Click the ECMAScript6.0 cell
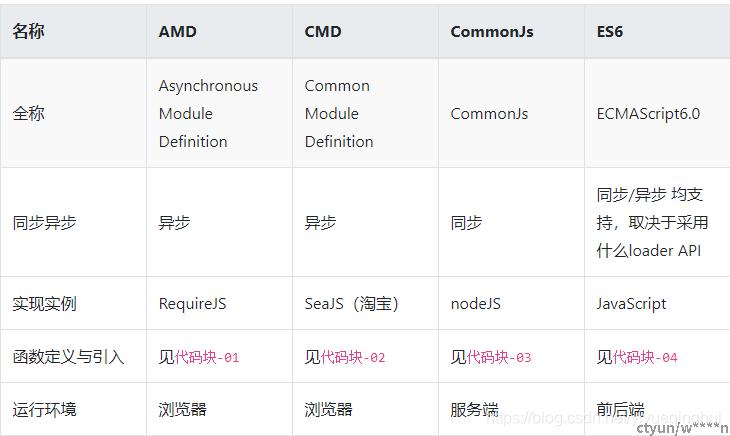Screen dimensions: 730x436 649,114
